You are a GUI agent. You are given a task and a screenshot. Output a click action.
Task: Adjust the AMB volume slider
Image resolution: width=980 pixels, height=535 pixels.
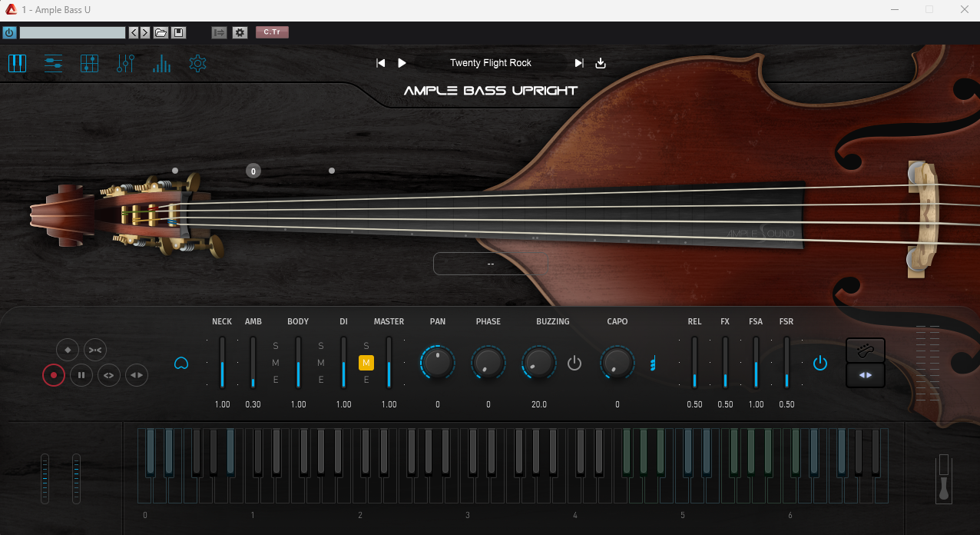[x=253, y=363]
